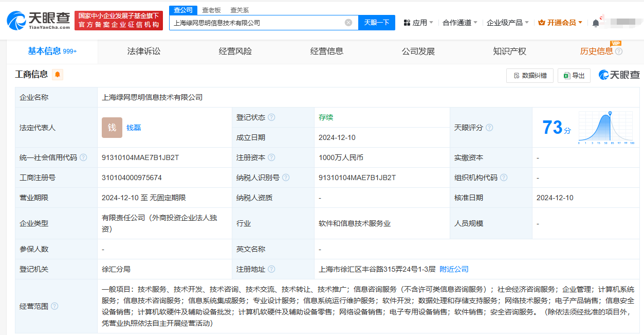644x335 pixels.
Task: Open the 钱 avatar of the legal representative
Action: (112, 128)
